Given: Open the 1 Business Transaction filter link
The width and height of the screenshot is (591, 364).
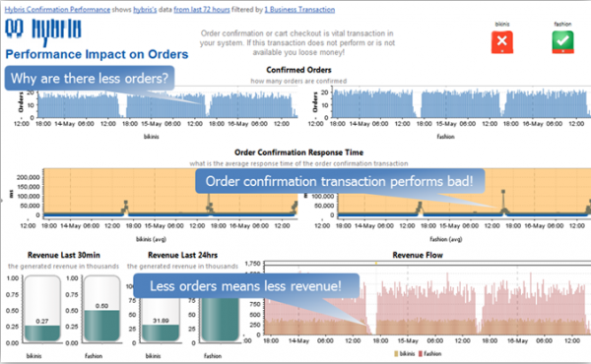Looking at the screenshot, I should 299,10.
